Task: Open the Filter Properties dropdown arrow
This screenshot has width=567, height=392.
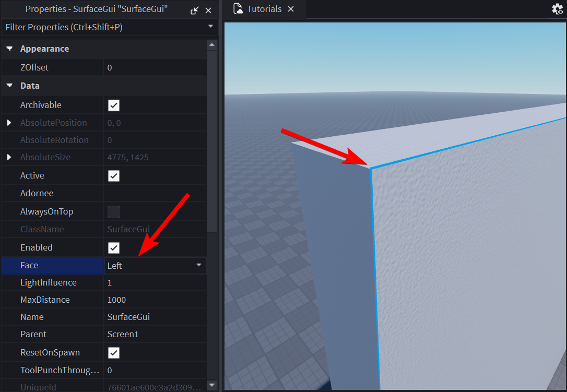Action: point(210,27)
